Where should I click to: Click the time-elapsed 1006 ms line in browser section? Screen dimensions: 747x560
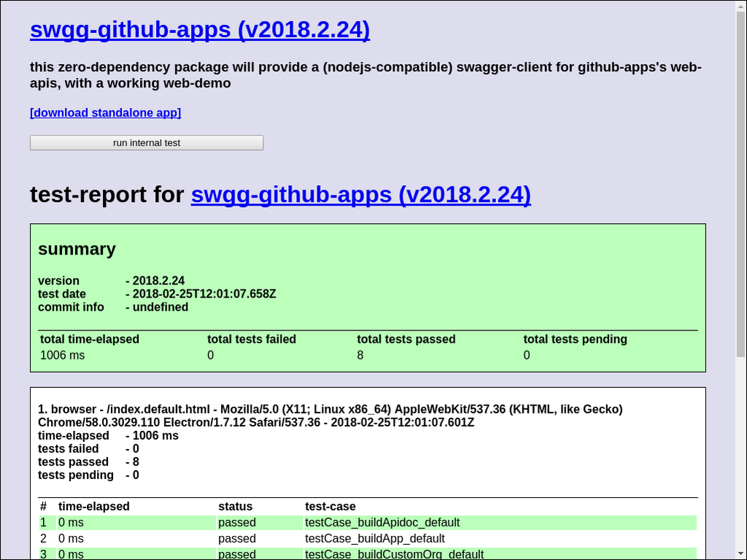pos(108,436)
